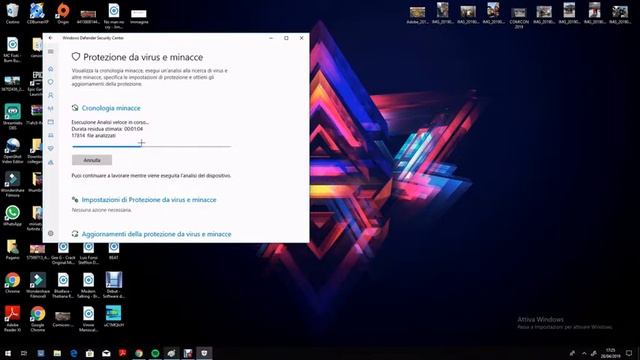Open Device security sidebar icon

[x=51, y=135]
